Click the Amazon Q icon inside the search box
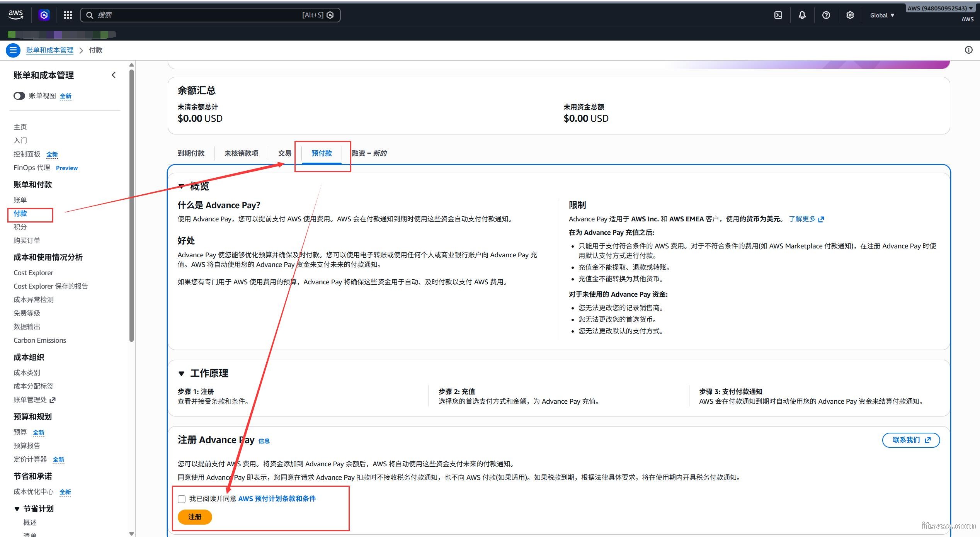 pyautogui.click(x=330, y=15)
